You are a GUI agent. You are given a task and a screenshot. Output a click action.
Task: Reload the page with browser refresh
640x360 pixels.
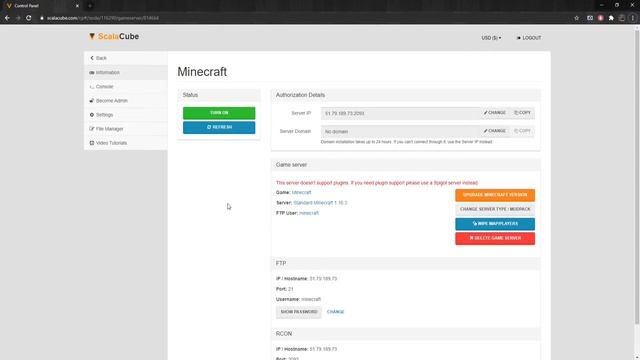coord(29,18)
